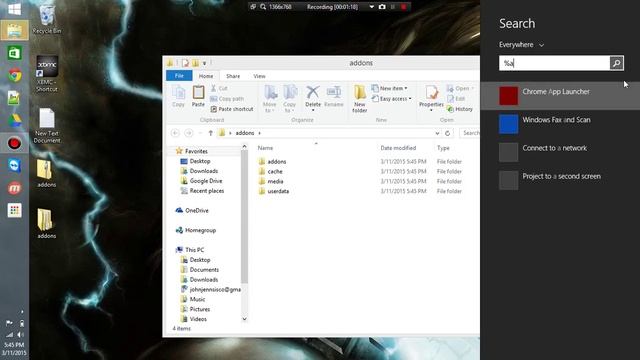Open the Recycle Bin desktop icon

tap(47, 19)
